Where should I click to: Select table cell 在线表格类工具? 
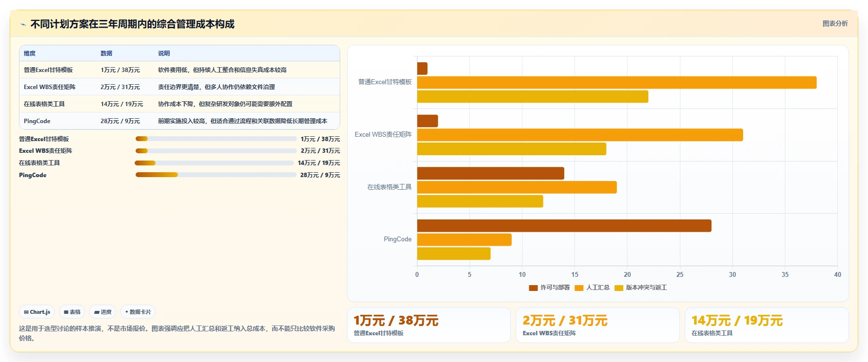coord(44,104)
